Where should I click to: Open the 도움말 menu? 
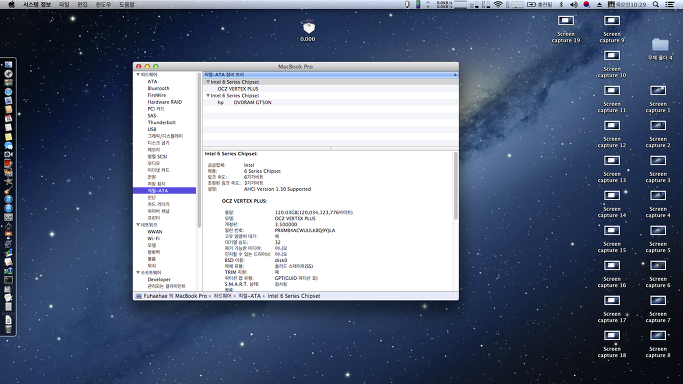(x=127, y=4)
